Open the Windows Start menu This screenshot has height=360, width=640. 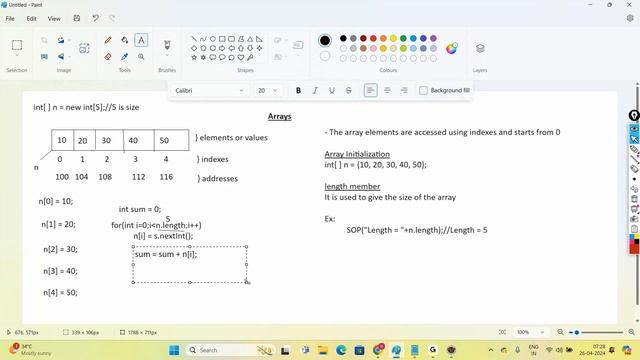pos(174,350)
